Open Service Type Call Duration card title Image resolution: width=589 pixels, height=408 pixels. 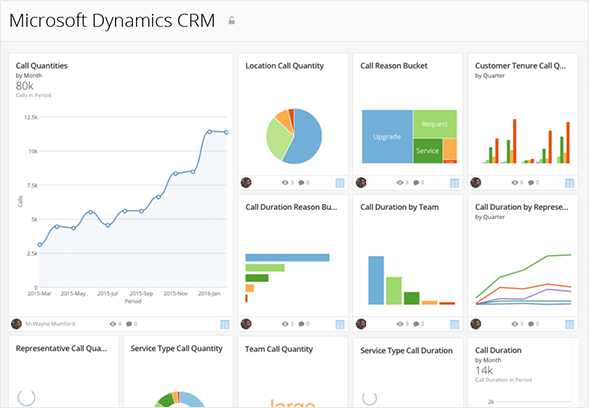click(x=406, y=351)
